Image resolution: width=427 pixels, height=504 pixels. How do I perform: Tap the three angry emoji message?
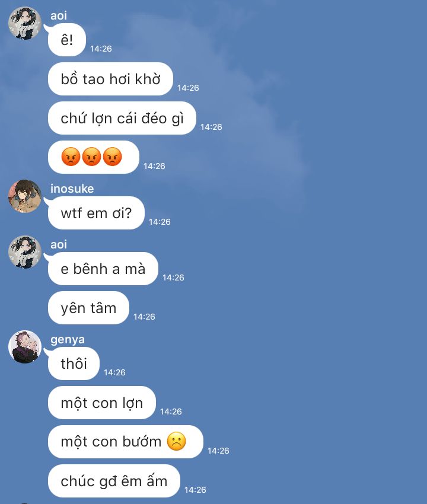[x=94, y=157]
